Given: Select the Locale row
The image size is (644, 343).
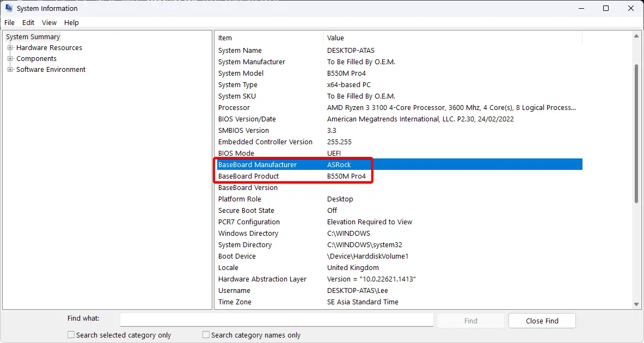Looking at the screenshot, I should click(x=400, y=267).
